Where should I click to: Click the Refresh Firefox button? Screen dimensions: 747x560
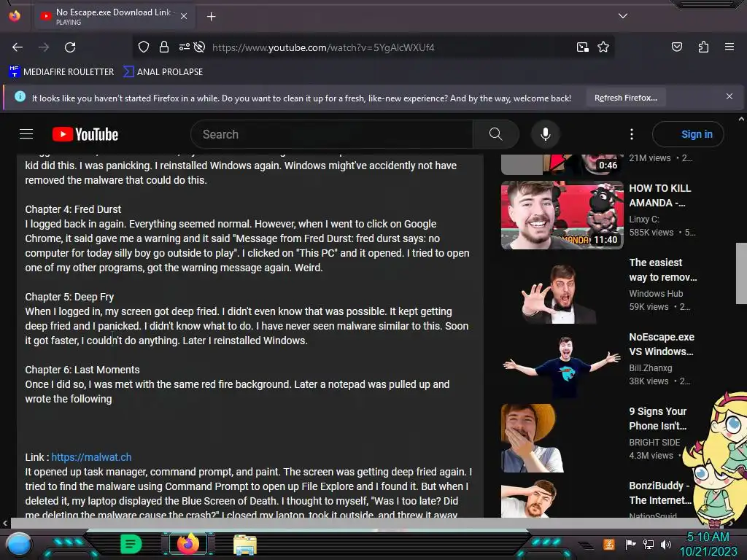click(x=625, y=98)
